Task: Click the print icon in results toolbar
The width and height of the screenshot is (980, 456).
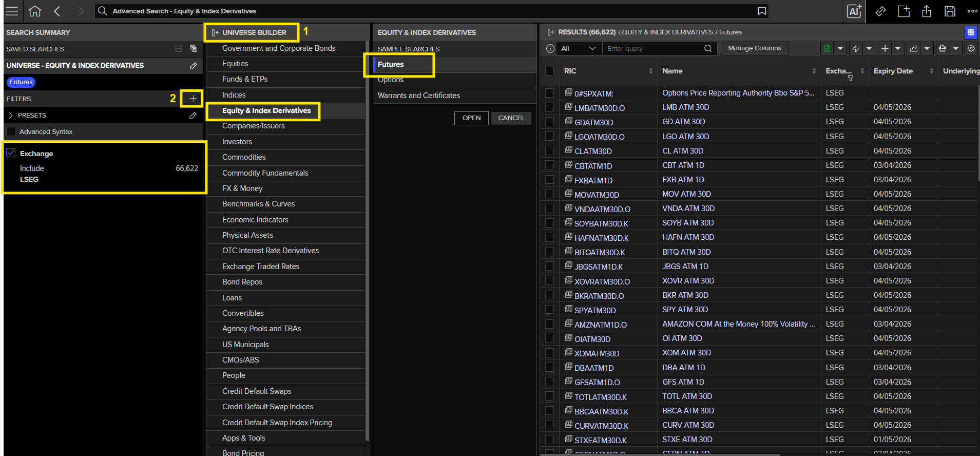Action: (x=942, y=48)
